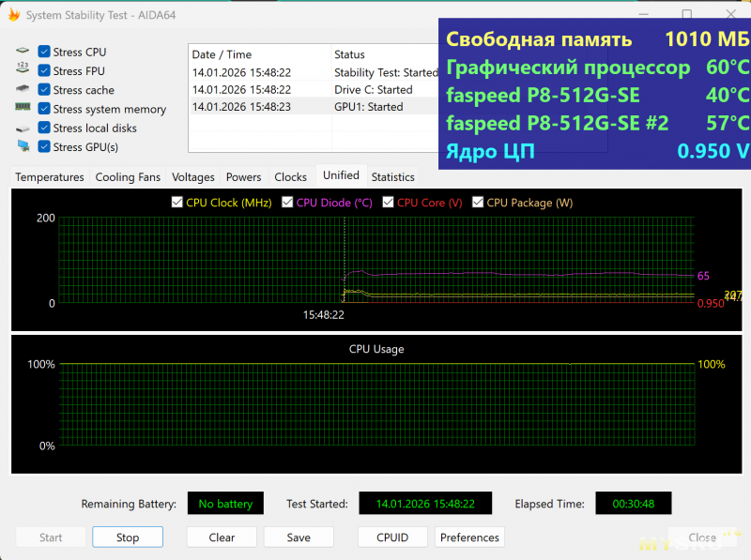This screenshot has width=751, height=560.
Task: Click the RAM module icon beside system memory
Action: [x=23, y=109]
